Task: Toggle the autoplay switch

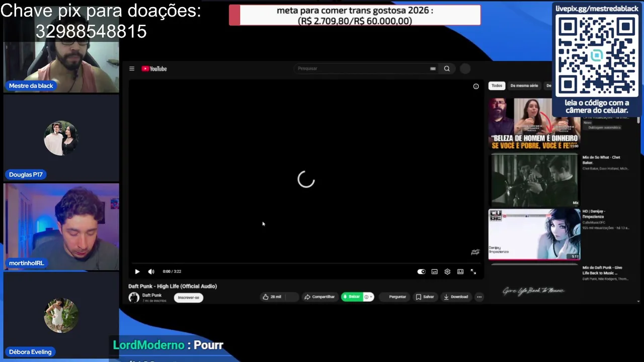Action: click(x=421, y=271)
